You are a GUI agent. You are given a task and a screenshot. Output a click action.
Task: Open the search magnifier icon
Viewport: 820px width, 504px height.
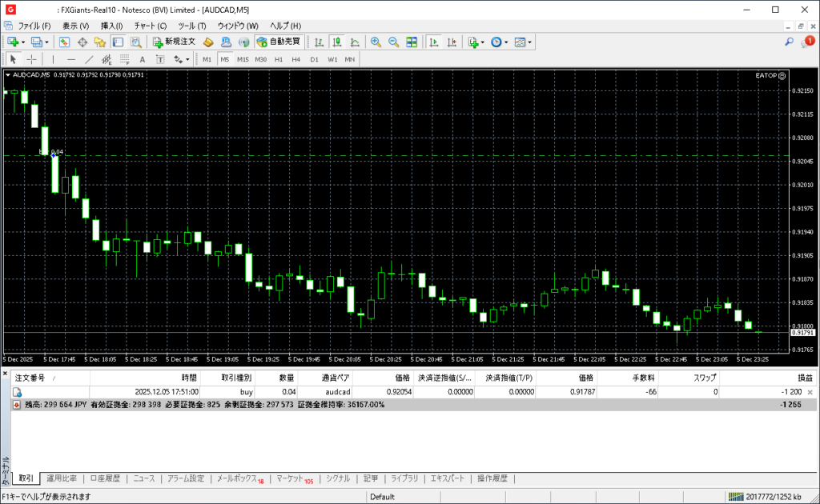click(x=789, y=42)
